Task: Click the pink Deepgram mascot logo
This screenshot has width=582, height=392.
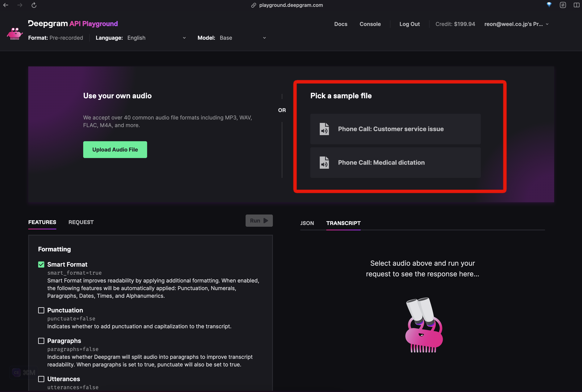Action: coord(15,34)
